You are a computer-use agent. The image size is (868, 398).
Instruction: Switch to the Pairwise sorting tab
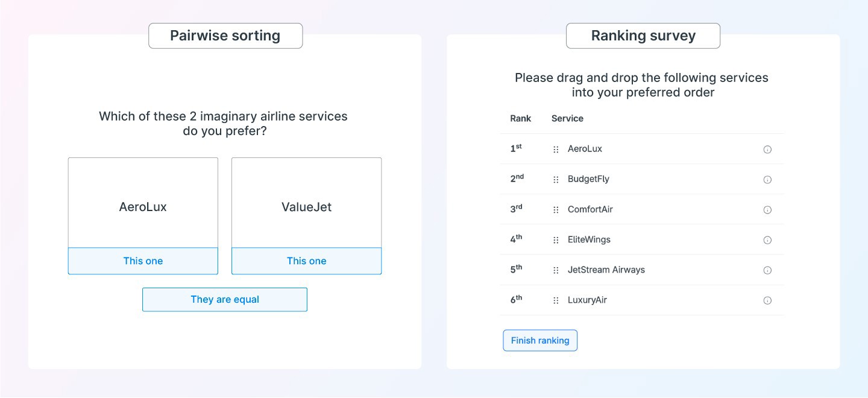[225, 36]
